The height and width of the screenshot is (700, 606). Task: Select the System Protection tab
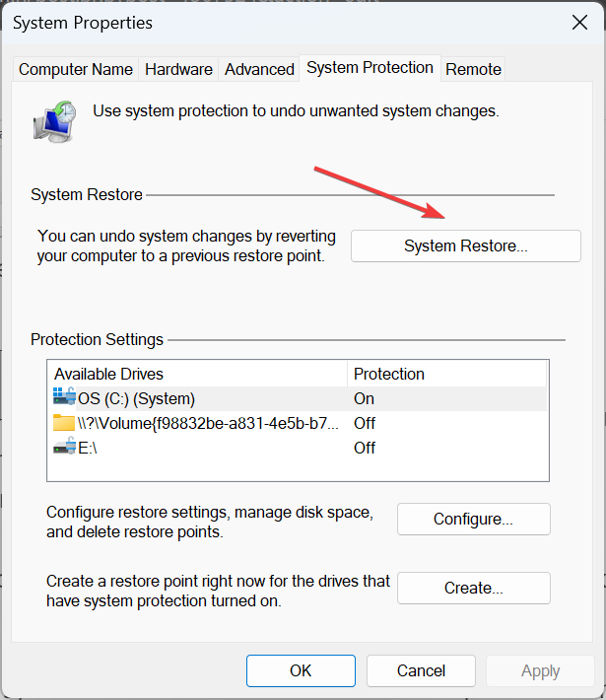pos(370,68)
